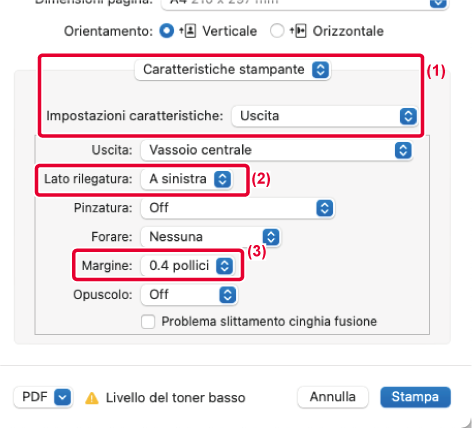This screenshot has height=428, width=472.
Task: Click the Forare Nessuna arrow icon
Action: point(271,237)
